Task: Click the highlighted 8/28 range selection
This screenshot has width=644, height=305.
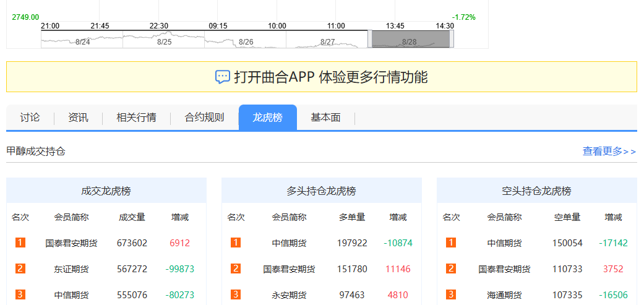Action: (x=411, y=40)
